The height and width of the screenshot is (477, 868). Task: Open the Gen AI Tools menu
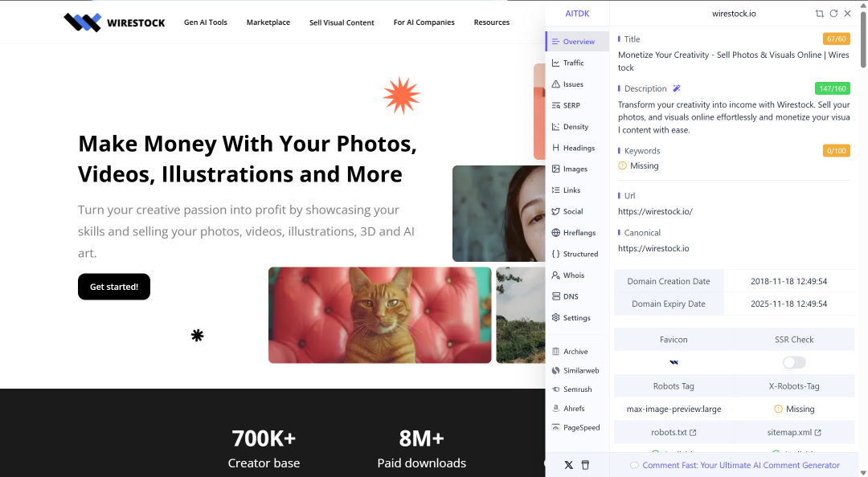(x=206, y=22)
